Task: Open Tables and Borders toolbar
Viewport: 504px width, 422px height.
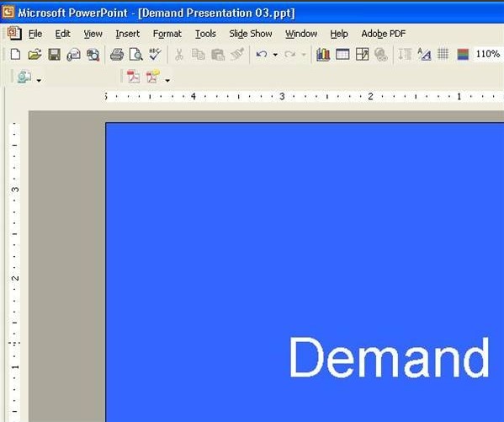Action: coord(363,55)
